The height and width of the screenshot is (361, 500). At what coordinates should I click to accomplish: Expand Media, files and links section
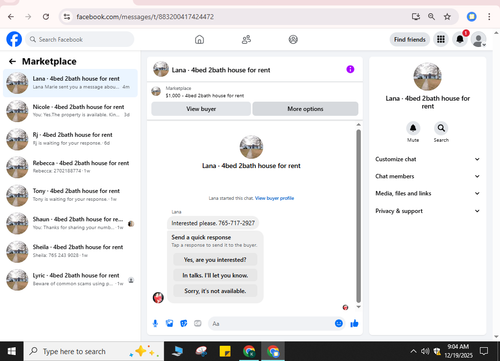(x=427, y=193)
